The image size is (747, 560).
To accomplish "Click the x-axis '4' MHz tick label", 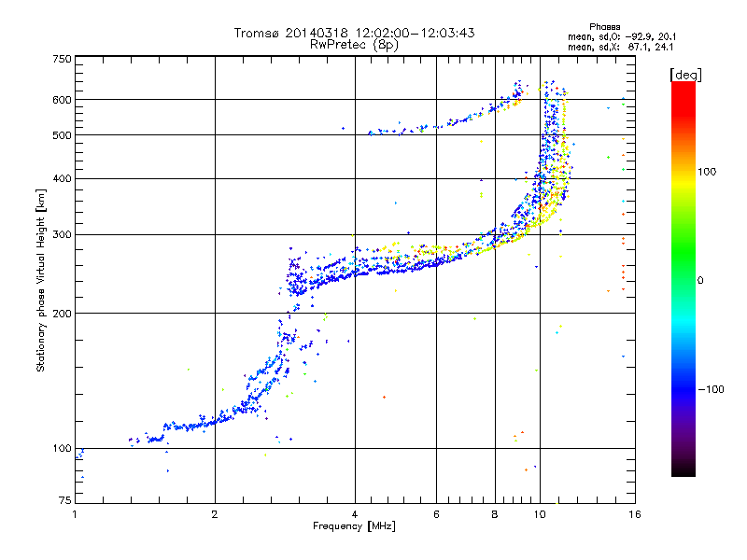I will (355, 514).
